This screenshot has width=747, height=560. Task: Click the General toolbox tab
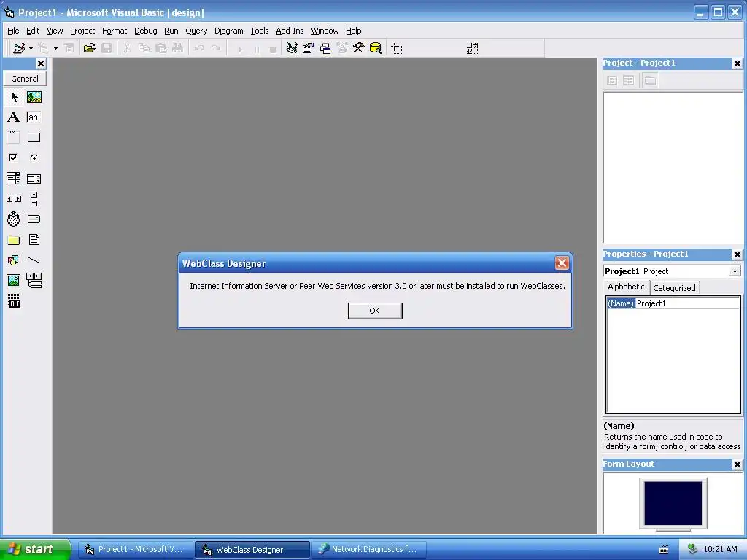tap(25, 79)
